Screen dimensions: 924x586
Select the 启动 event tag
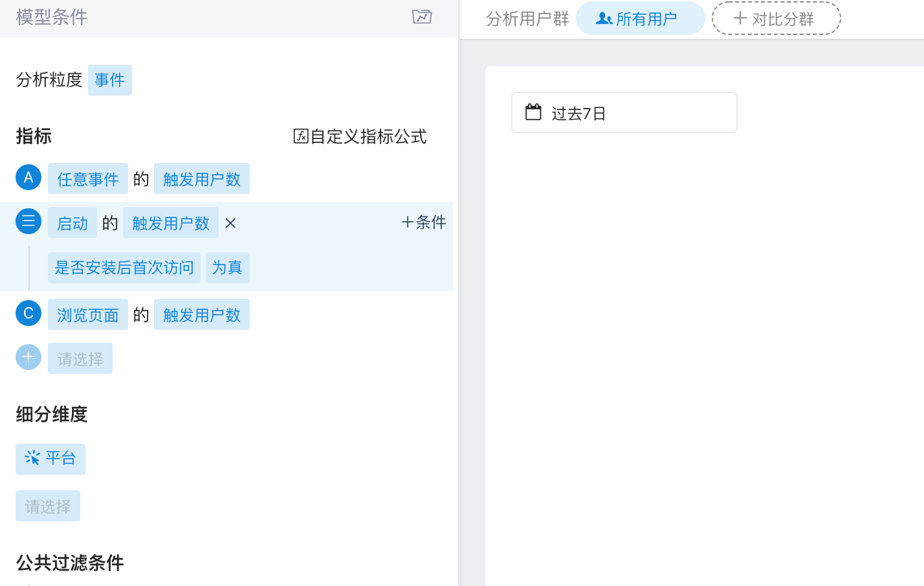(x=72, y=223)
